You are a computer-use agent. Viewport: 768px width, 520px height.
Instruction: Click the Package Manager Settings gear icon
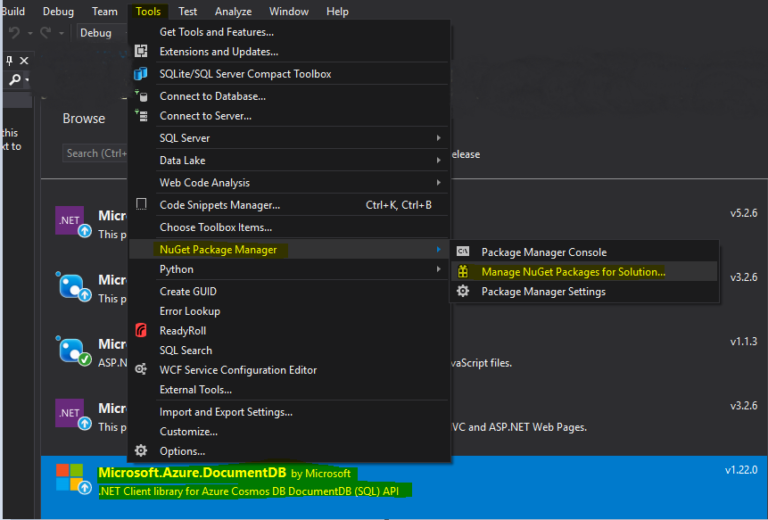463,291
